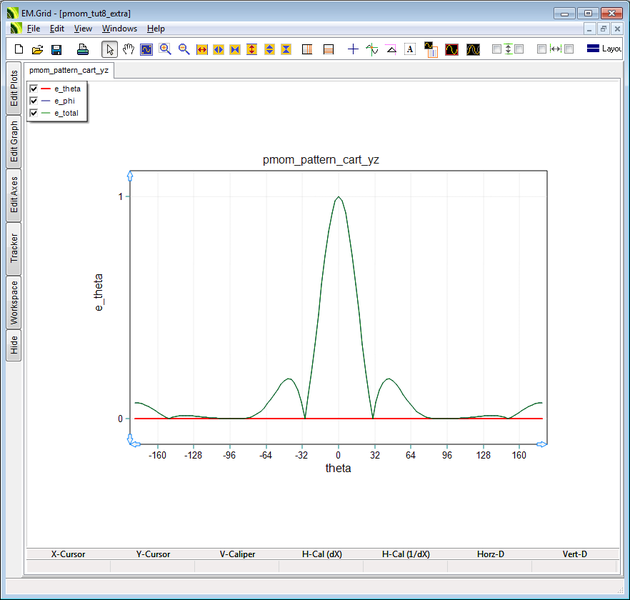Viewport: 630px width, 600px height.
Task: Open a file with the folder icon
Action: tap(37, 49)
